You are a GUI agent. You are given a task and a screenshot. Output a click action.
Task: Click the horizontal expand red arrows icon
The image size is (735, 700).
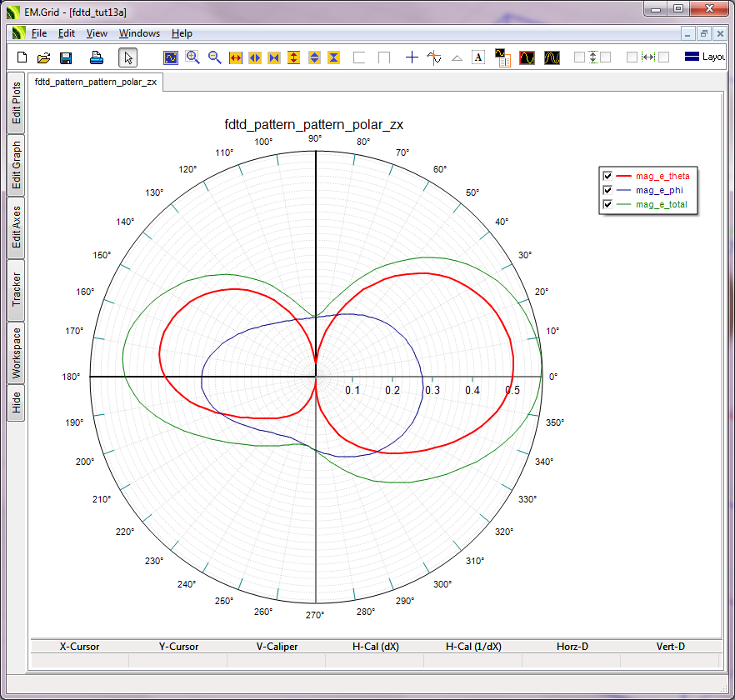(x=235, y=57)
